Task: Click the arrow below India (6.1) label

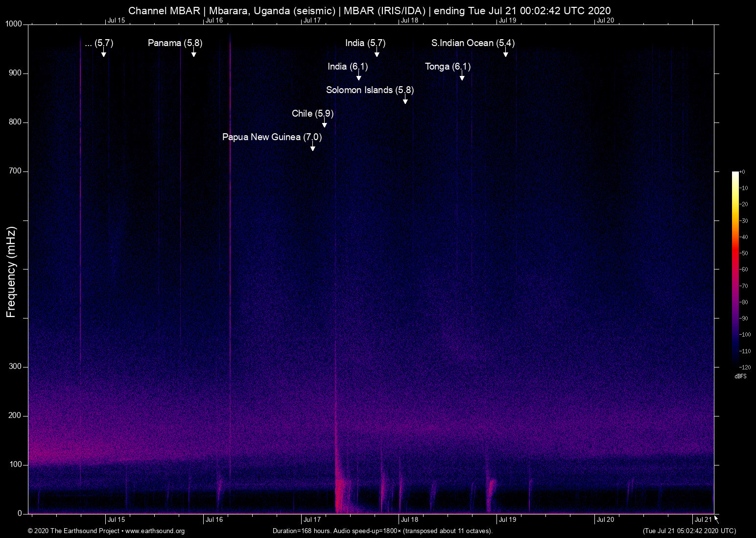Action: coord(358,76)
